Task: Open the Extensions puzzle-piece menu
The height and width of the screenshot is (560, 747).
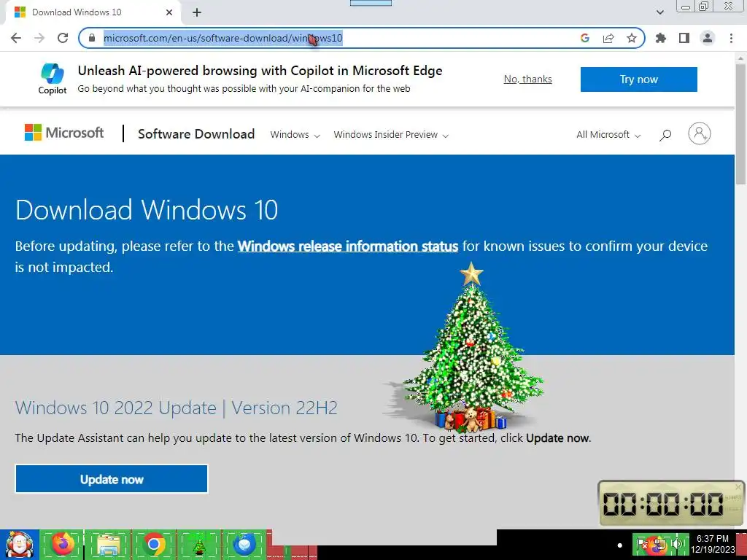Action: click(x=661, y=38)
